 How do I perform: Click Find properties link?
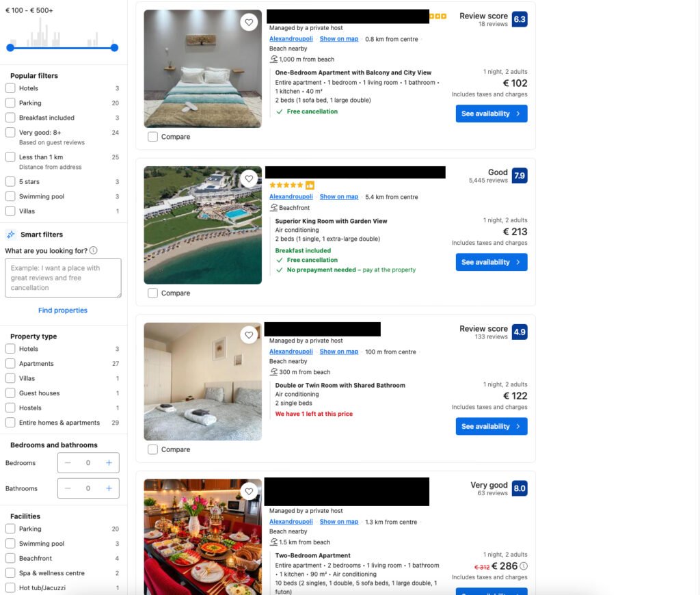[62, 310]
